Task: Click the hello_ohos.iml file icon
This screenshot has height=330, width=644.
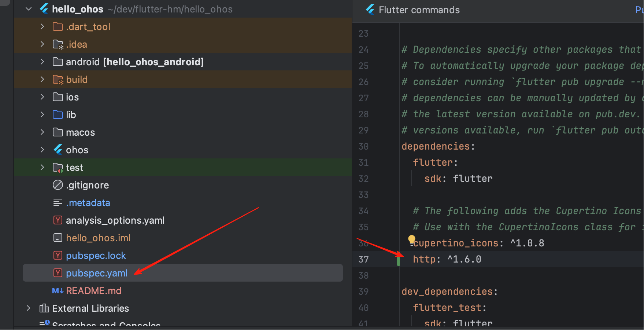Action: pyautogui.click(x=58, y=238)
